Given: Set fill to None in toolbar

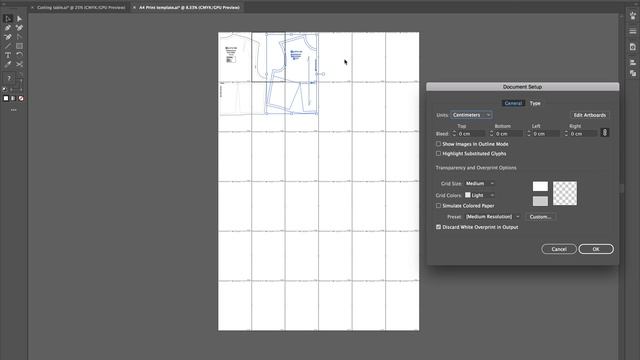Looking at the screenshot, I should coord(21,98).
